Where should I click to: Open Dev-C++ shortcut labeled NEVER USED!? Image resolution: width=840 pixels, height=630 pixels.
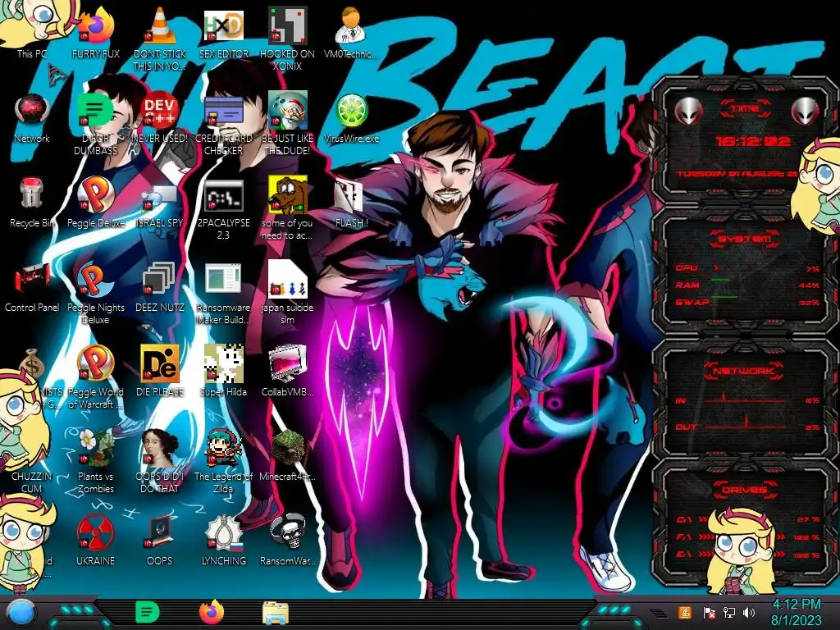pyautogui.click(x=160, y=111)
